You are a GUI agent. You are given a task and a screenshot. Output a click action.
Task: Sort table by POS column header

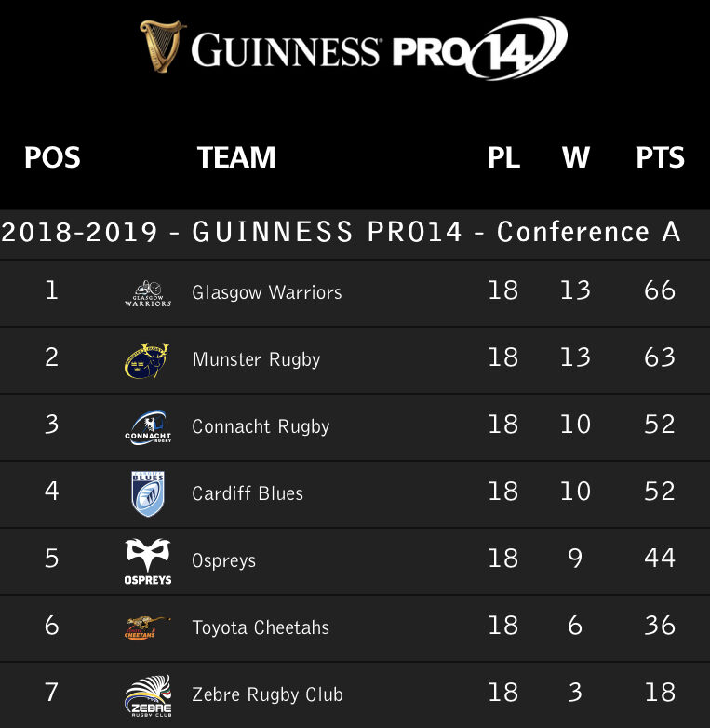pos(52,157)
